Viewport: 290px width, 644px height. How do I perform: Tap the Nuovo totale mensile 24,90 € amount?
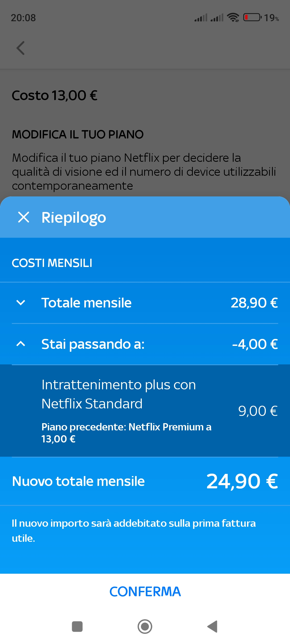[x=242, y=481]
